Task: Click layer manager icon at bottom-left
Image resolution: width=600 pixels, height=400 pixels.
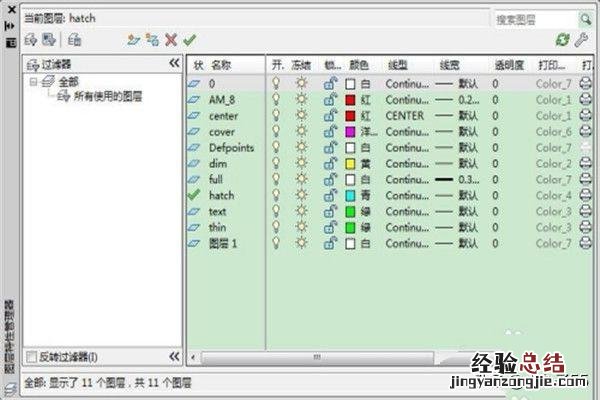Action: [10, 389]
